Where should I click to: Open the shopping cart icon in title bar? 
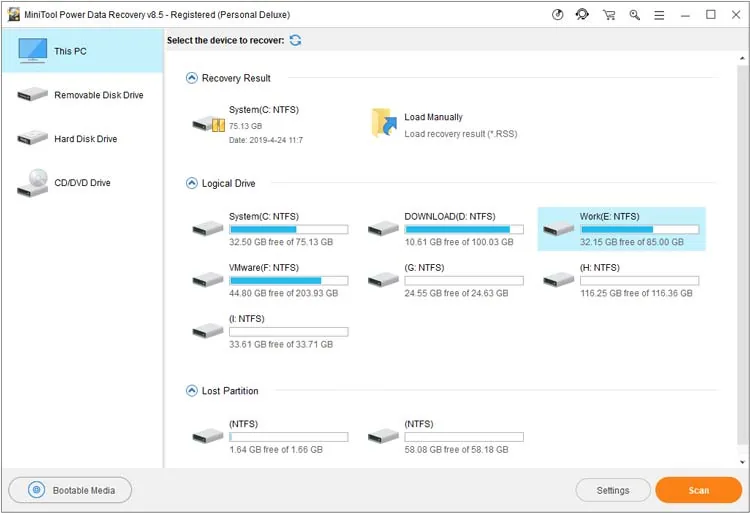click(x=609, y=15)
